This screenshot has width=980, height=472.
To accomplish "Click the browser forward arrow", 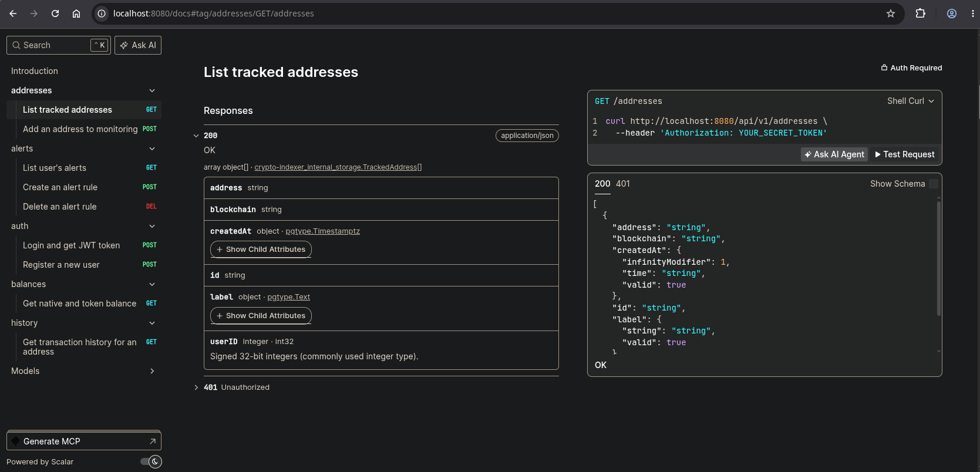I will [34, 14].
